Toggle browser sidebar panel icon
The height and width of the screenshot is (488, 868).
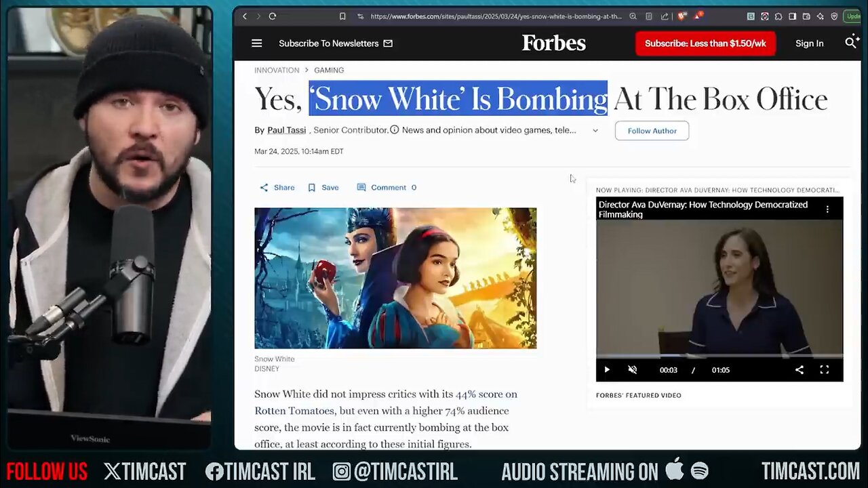pyautogui.click(x=792, y=16)
